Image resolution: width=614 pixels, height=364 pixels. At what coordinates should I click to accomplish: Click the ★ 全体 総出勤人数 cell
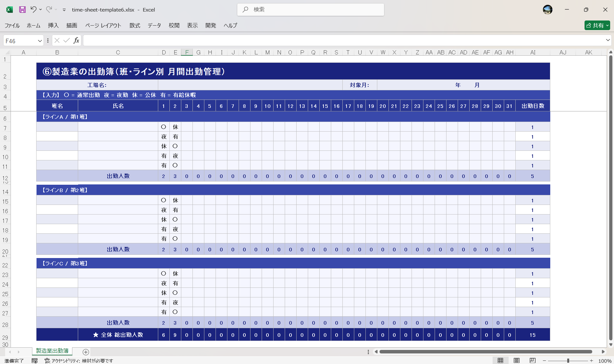tap(118, 335)
